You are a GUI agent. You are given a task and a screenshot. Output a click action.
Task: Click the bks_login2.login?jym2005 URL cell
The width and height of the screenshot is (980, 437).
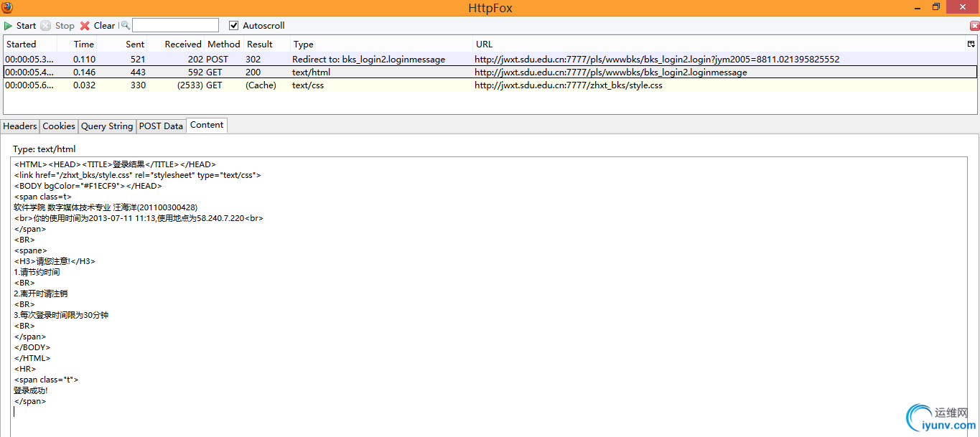coord(657,60)
